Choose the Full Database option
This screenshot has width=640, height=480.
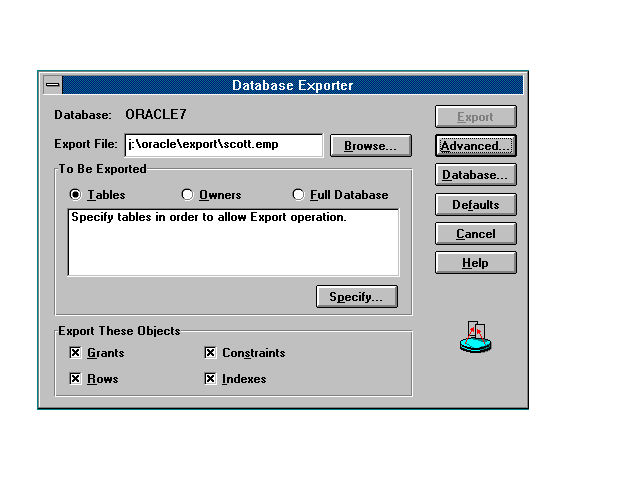point(298,195)
